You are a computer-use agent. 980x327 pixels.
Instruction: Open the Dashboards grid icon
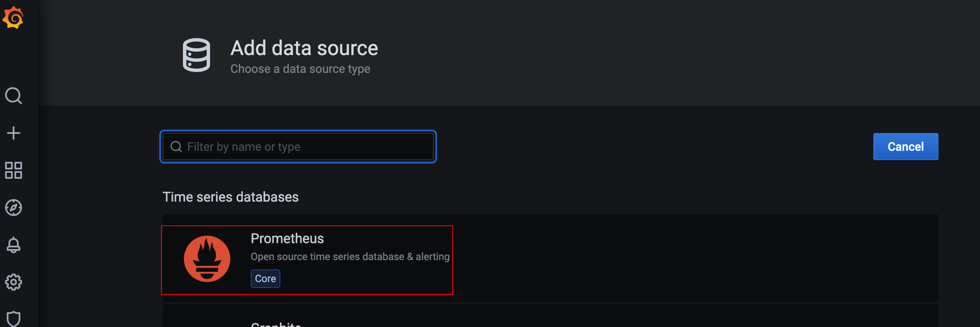pos(14,170)
